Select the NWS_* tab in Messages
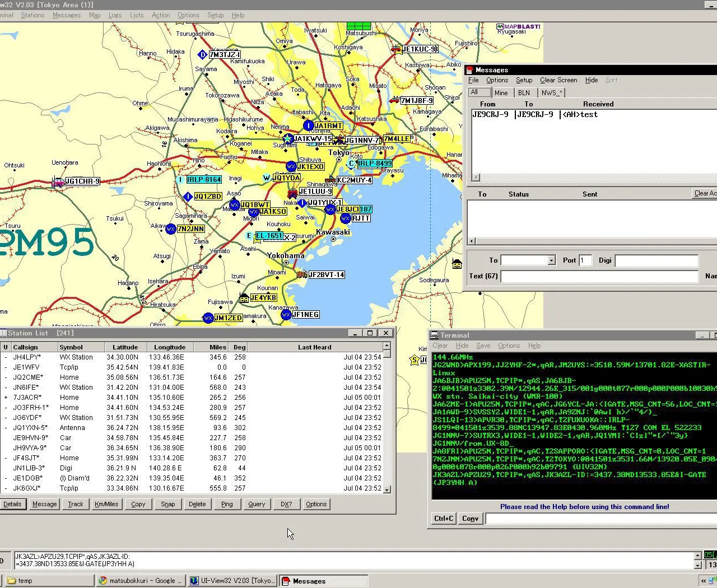The width and height of the screenshot is (717, 588). coord(552,93)
